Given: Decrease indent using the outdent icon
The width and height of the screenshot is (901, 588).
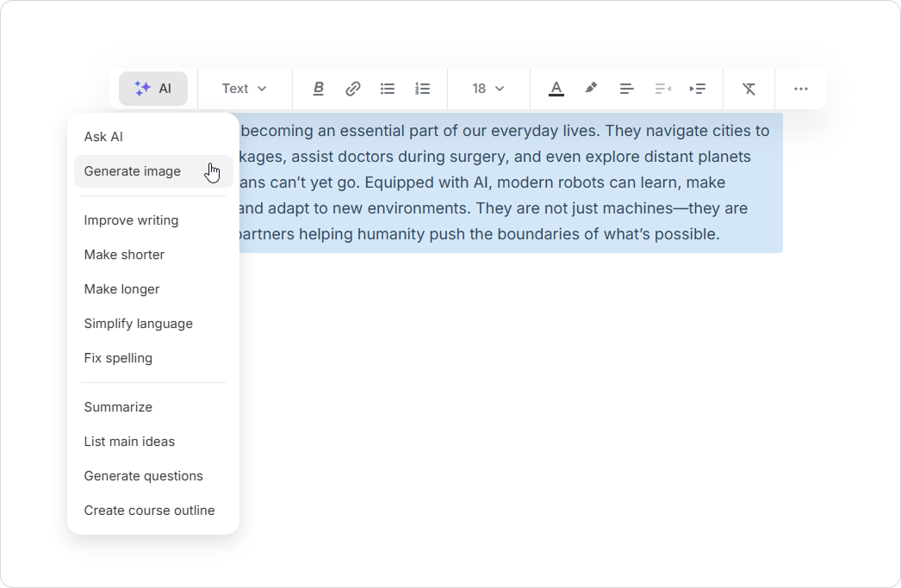Looking at the screenshot, I should (x=662, y=89).
